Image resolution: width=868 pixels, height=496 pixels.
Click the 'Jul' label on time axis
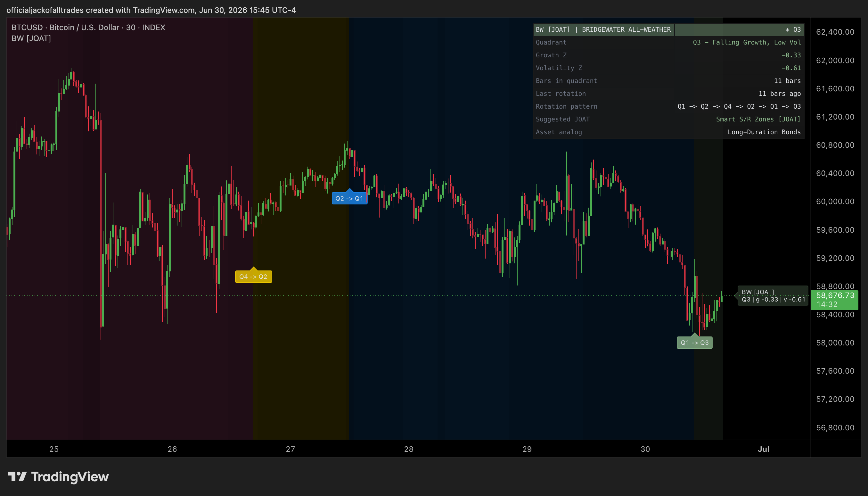click(763, 449)
